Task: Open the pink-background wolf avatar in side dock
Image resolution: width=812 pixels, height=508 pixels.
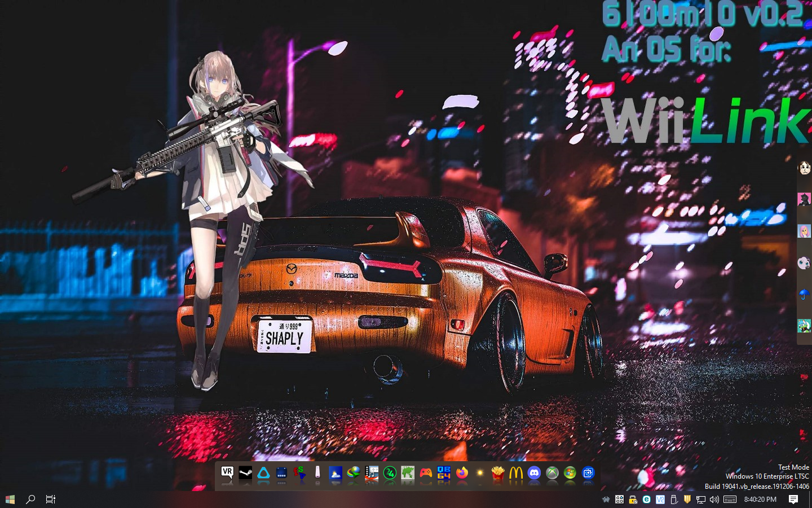Action: point(804,199)
